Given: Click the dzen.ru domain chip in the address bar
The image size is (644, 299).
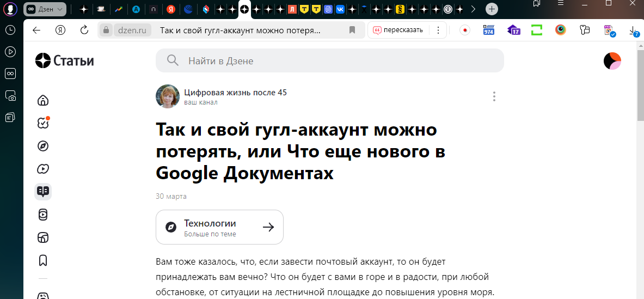Looking at the screenshot, I should pos(132,30).
